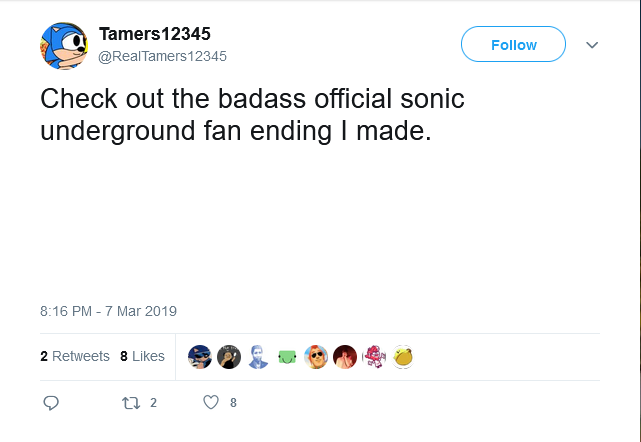Image resolution: width=641 pixels, height=442 pixels.
Task: Click the tweet text about Sonic Underground
Action: [250, 115]
